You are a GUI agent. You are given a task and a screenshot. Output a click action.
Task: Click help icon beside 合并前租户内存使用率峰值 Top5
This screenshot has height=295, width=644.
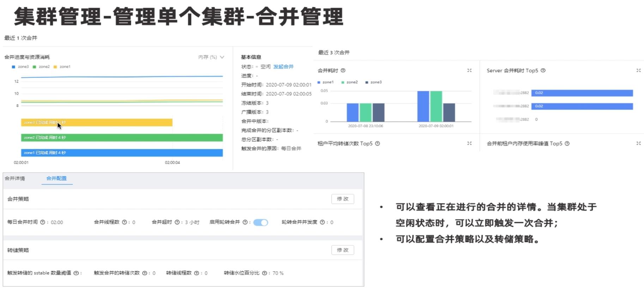(567, 143)
